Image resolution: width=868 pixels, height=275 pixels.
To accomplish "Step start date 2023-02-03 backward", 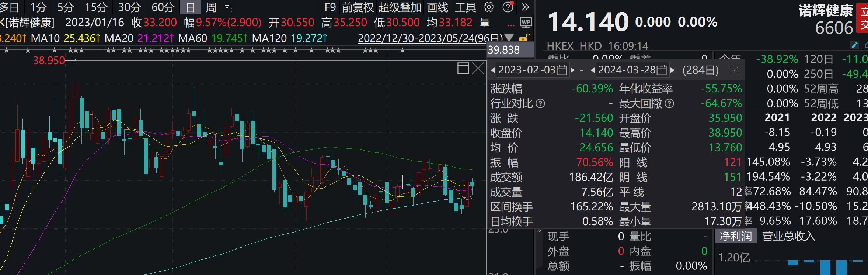I will pos(493,70).
